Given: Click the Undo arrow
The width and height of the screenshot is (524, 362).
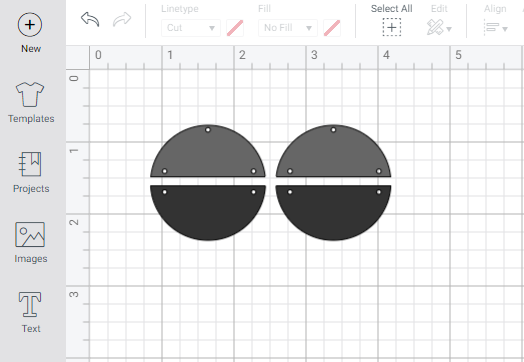Looking at the screenshot, I should 90,19.
